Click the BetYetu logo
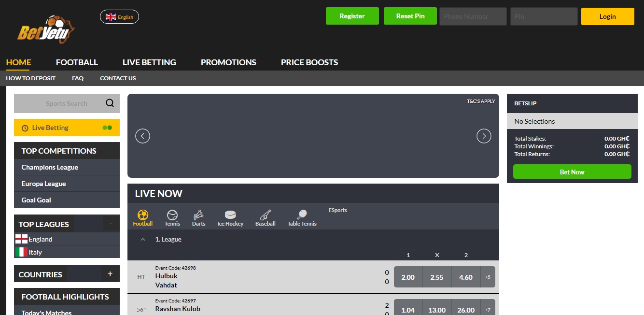Image resolution: width=644 pixels, height=315 pixels. click(46, 29)
